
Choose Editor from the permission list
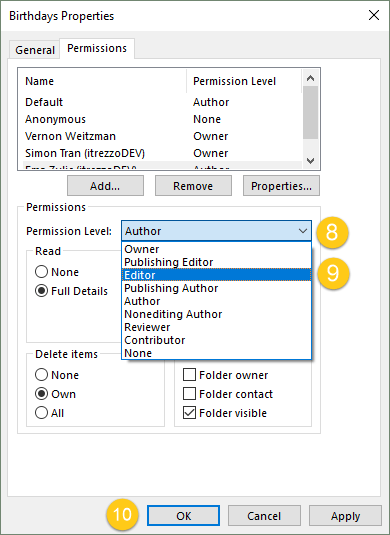tap(216, 275)
